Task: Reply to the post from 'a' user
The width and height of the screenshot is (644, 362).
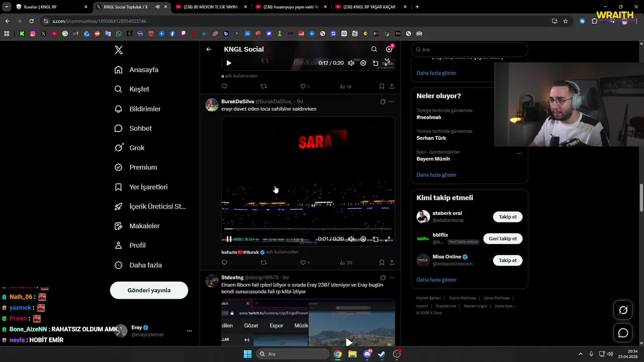Action: pos(224,86)
